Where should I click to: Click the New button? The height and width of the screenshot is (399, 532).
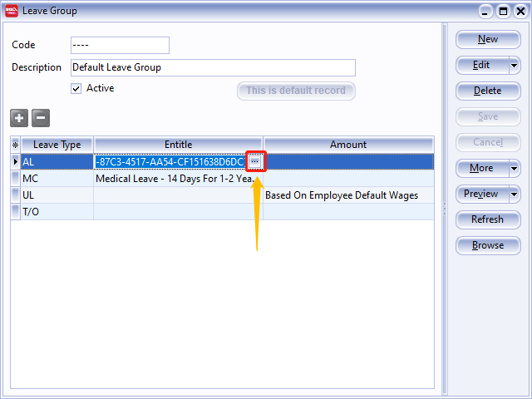pyautogui.click(x=488, y=39)
